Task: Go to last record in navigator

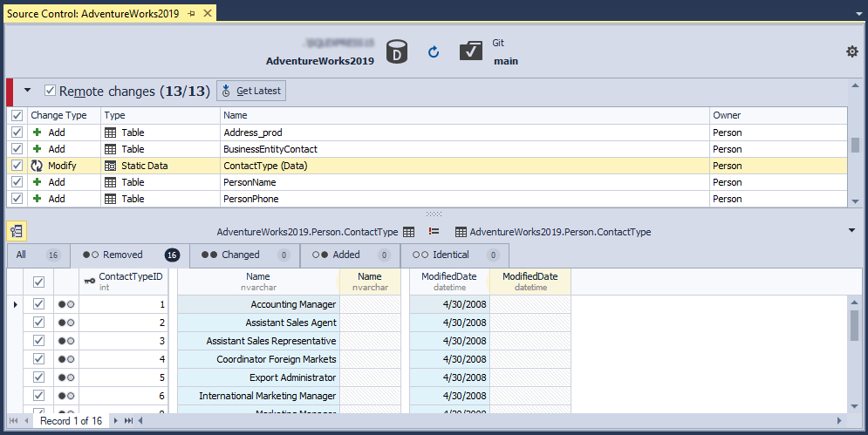Action: tap(128, 420)
